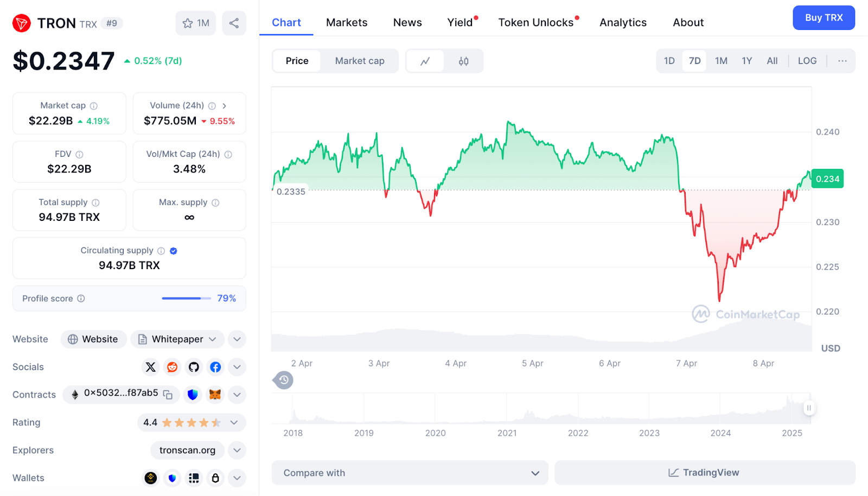
Task: Select candlestick chart style
Action: (x=463, y=61)
